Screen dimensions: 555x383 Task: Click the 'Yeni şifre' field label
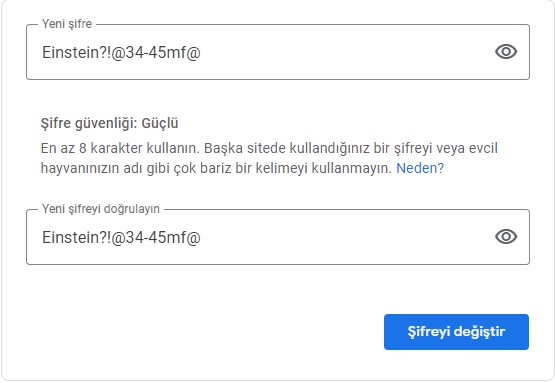[x=67, y=24]
